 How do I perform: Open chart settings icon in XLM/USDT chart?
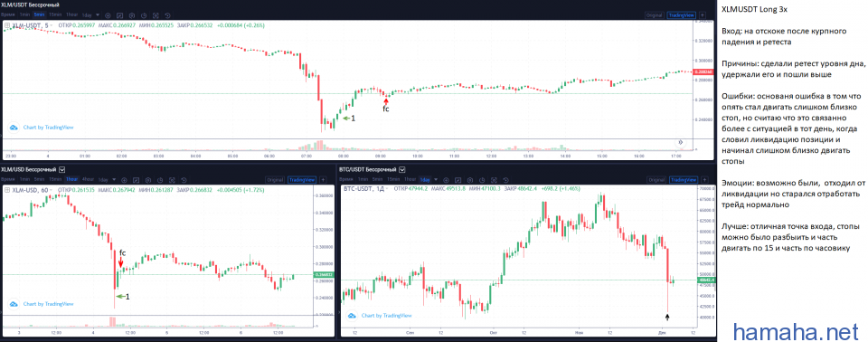132,15
